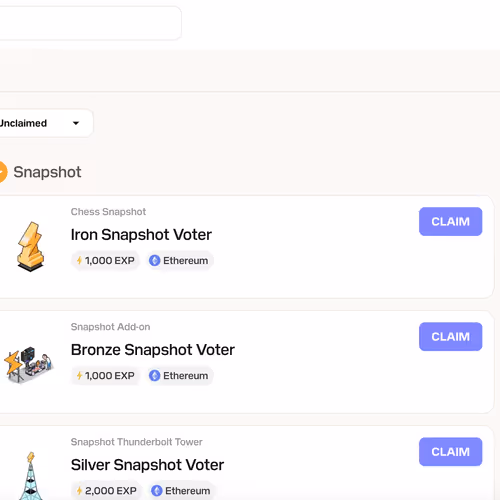500x500 pixels.
Task: Claim the Bronze Snapshot Voter reward
Action: coord(450,337)
